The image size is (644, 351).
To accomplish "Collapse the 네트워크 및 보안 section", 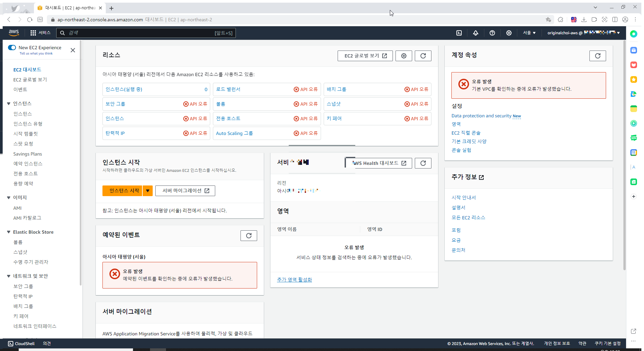I will [x=9, y=276].
